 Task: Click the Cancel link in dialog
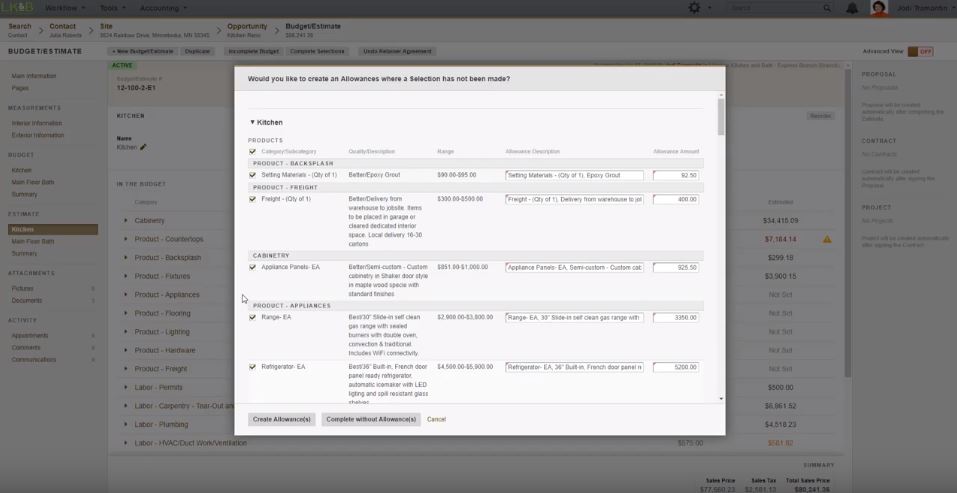[436, 419]
